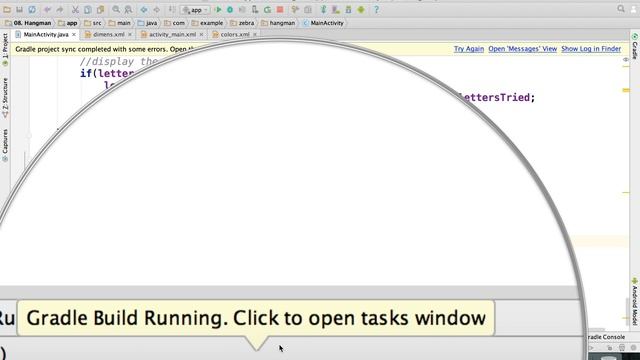
Task: Click the Gradle Build Running tooltip
Action: click(x=256, y=318)
